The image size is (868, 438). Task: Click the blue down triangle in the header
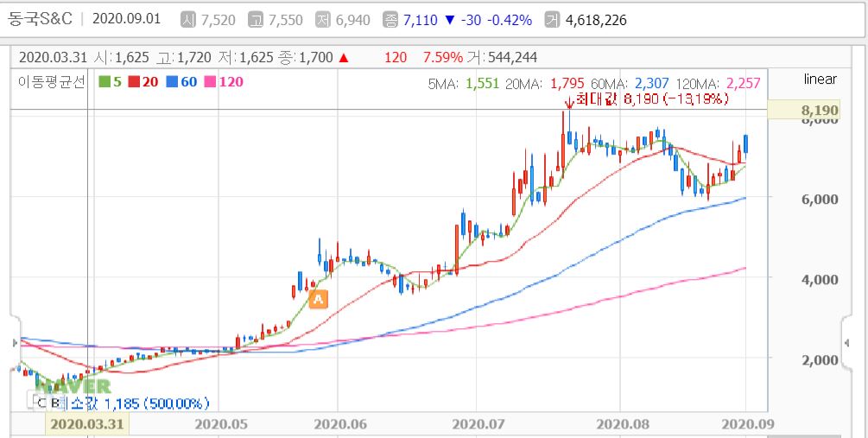(449, 21)
